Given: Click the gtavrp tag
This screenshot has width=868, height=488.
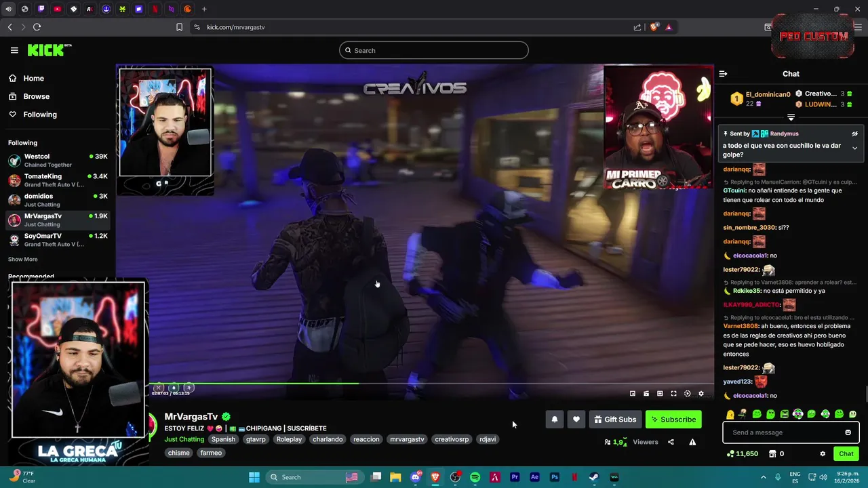Looking at the screenshot, I should [x=256, y=439].
